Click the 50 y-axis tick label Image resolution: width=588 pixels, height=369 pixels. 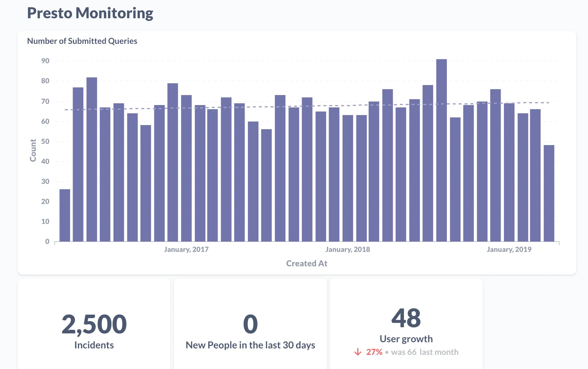point(45,142)
